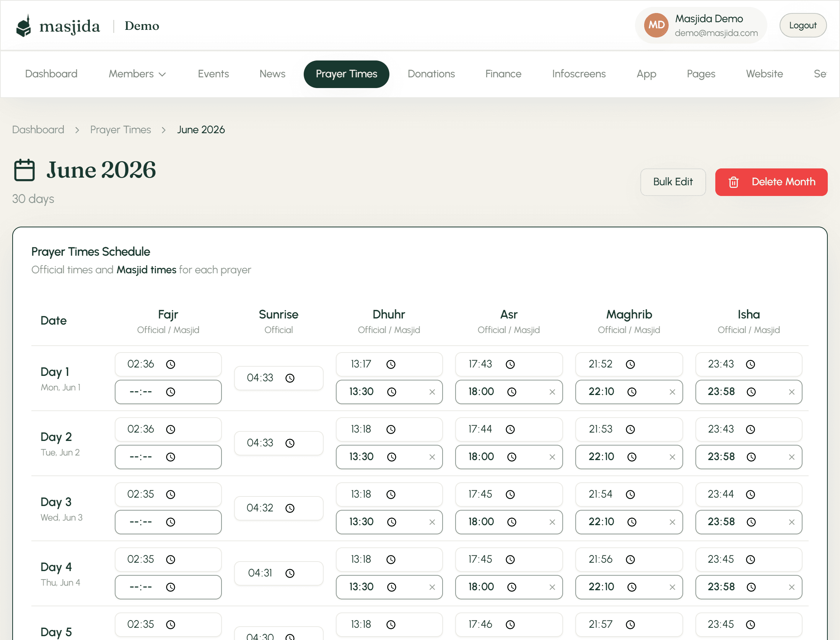
Task: Clear Day 1 Isha masjid time 23:58
Action: (x=792, y=392)
